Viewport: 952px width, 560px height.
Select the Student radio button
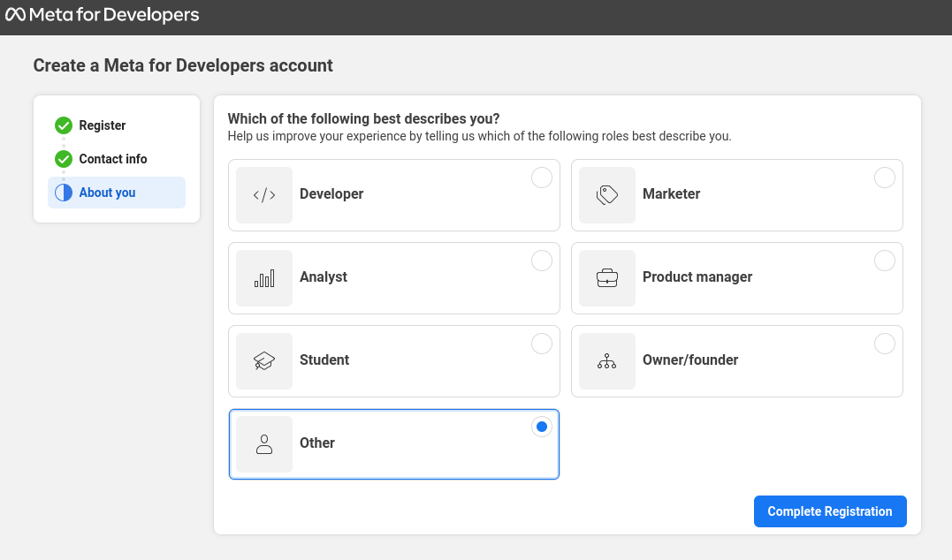point(542,344)
